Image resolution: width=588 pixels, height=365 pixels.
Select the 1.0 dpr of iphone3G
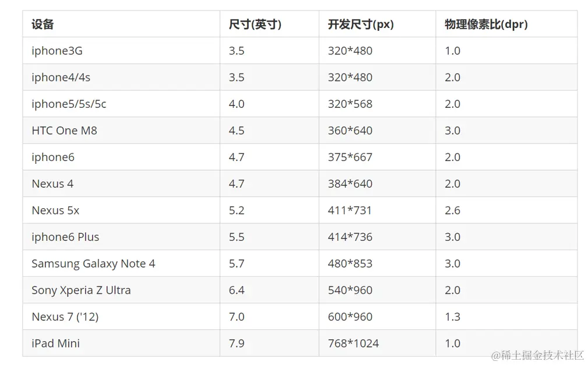[506, 51]
